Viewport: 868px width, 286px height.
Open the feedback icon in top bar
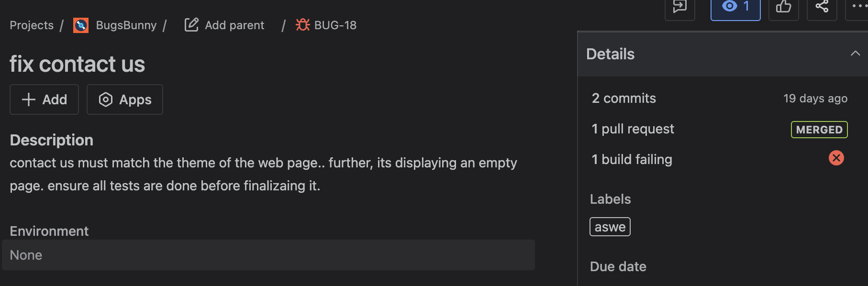click(x=679, y=7)
